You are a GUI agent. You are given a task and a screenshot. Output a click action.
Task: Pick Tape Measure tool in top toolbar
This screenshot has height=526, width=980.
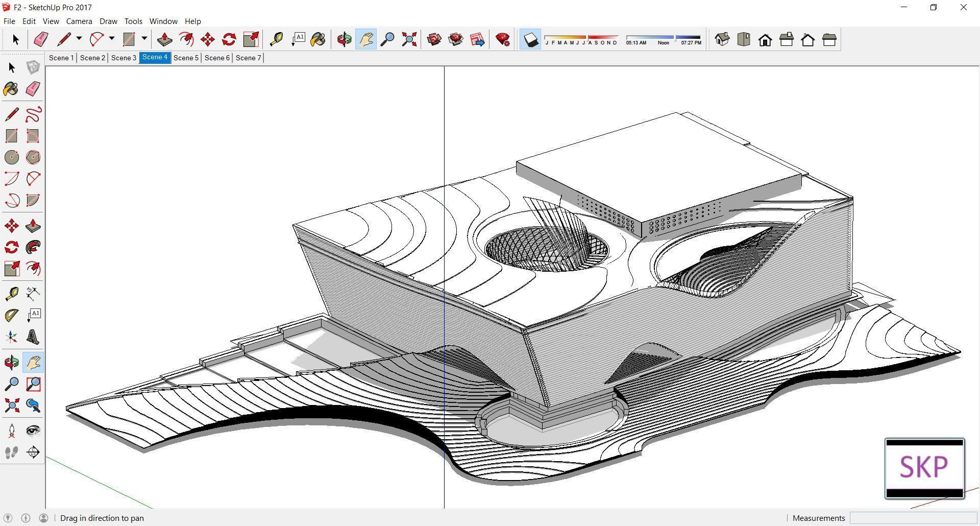(276, 40)
